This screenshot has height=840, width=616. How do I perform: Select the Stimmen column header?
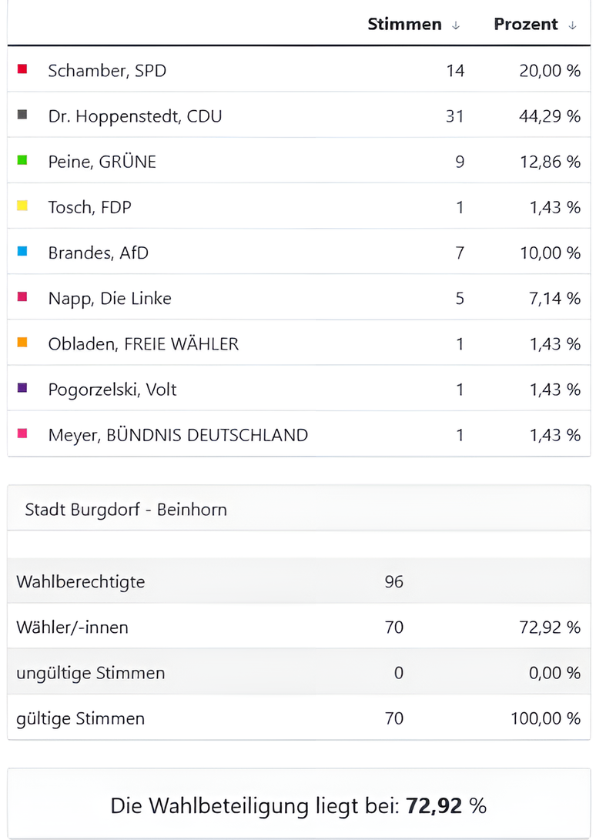pos(404,24)
